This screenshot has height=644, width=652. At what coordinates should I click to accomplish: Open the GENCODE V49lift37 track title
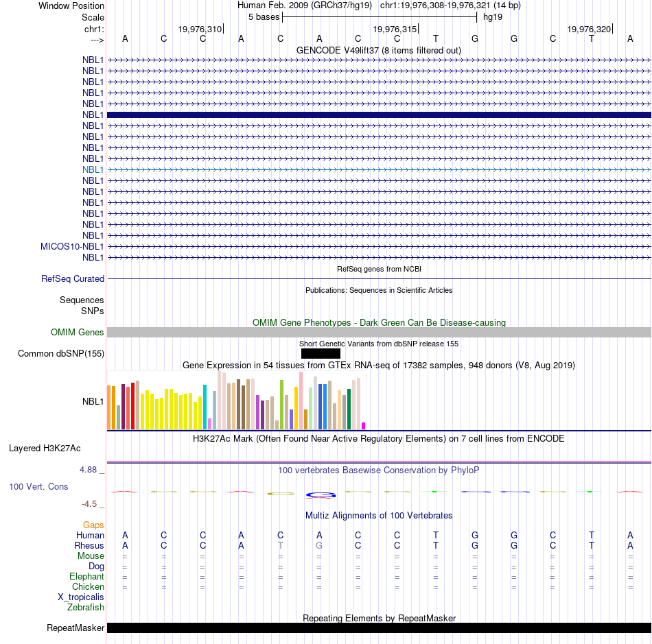coord(379,50)
